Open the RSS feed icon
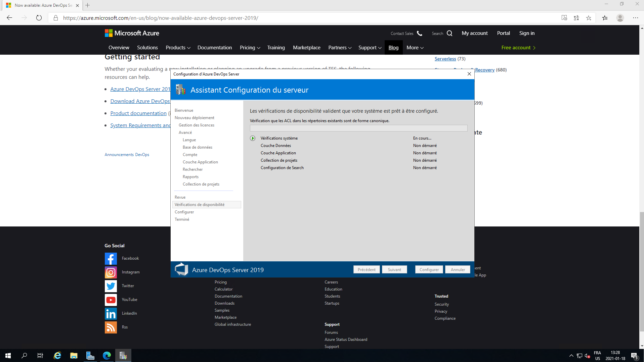Viewport: 644px width, 362px height. click(x=111, y=327)
